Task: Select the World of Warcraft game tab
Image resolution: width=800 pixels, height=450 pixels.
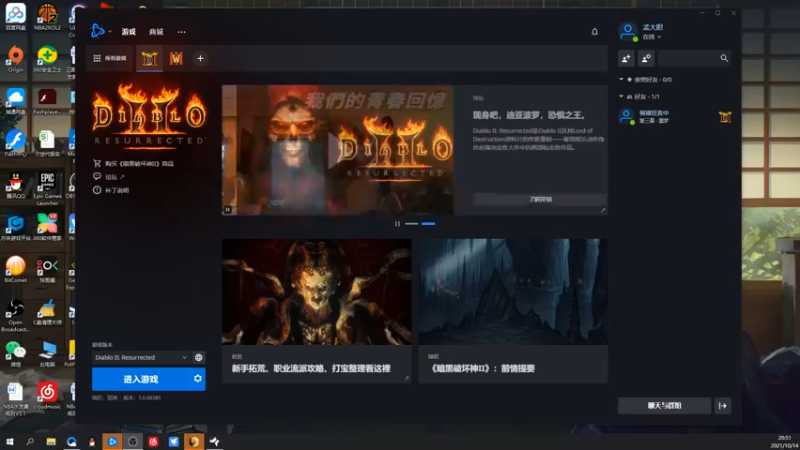Action: [176, 59]
